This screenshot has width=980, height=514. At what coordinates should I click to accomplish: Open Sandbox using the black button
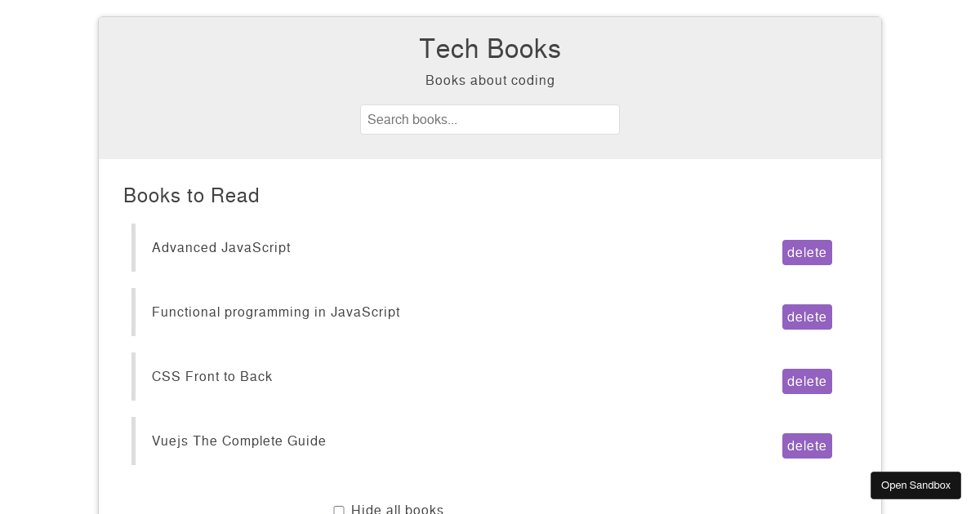915,485
